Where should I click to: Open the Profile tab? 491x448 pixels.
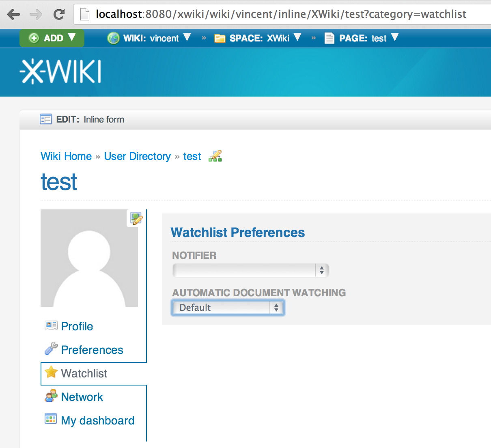point(77,326)
